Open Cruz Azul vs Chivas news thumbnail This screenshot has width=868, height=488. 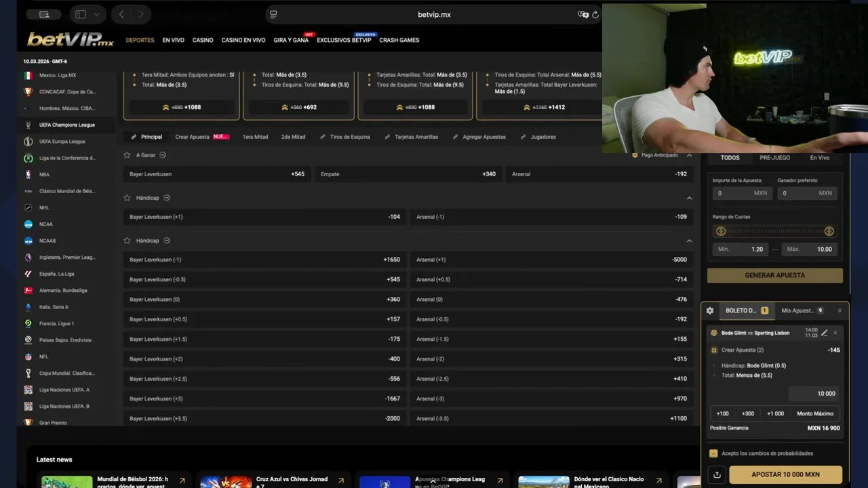tap(226, 482)
